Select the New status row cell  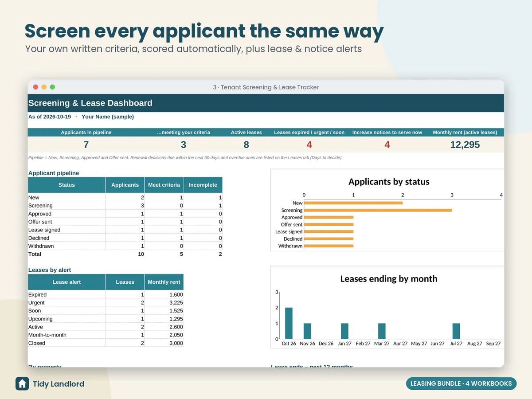[66, 197]
